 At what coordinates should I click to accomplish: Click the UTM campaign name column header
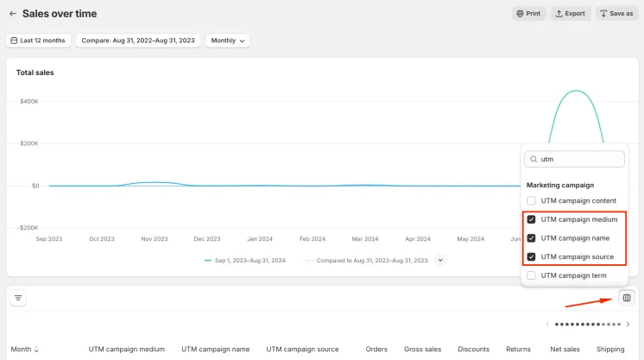pyautogui.click(x=216, y=350)
